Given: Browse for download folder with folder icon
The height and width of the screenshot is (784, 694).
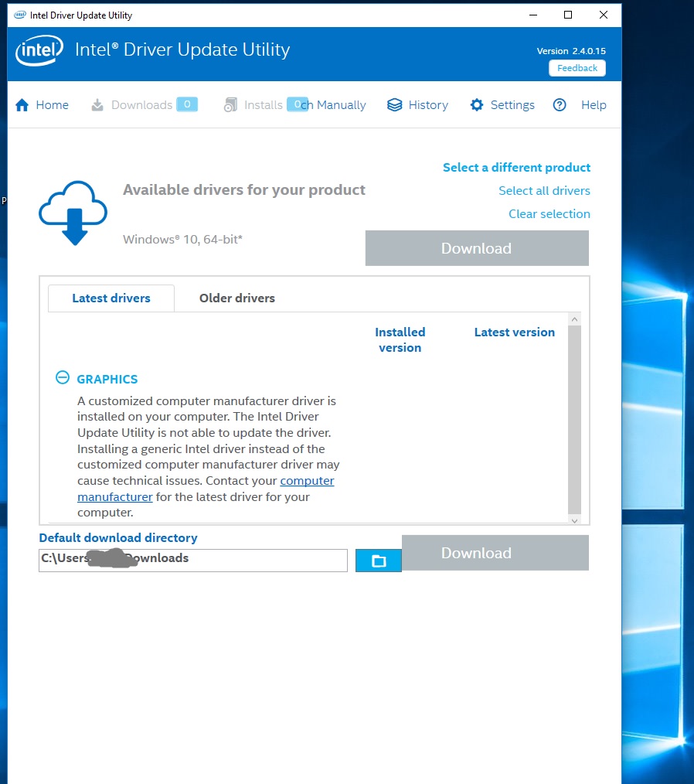Looking at the screenshot, I should coord(378,561).
